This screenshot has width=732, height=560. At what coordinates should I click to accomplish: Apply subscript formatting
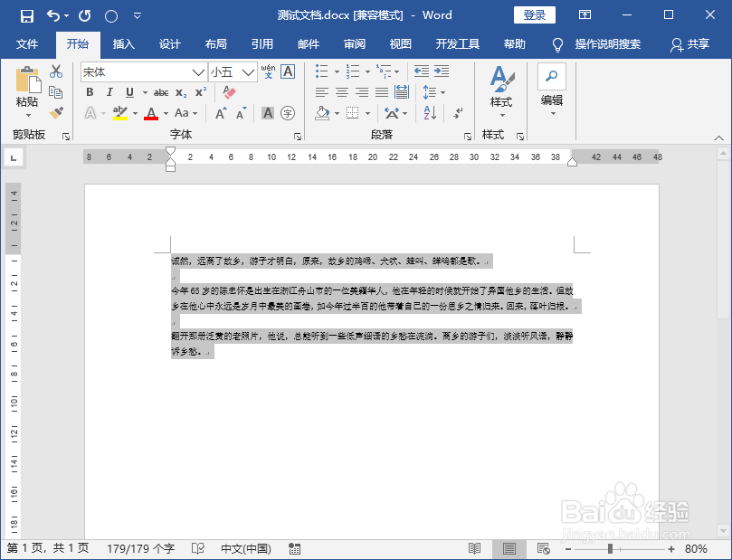pyautogui.click(x=180, y=91)
